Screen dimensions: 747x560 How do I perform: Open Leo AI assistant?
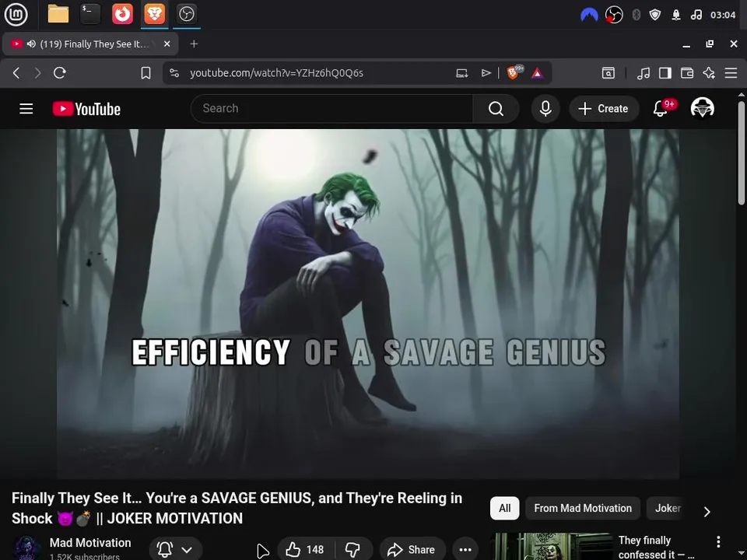point(709,73)
